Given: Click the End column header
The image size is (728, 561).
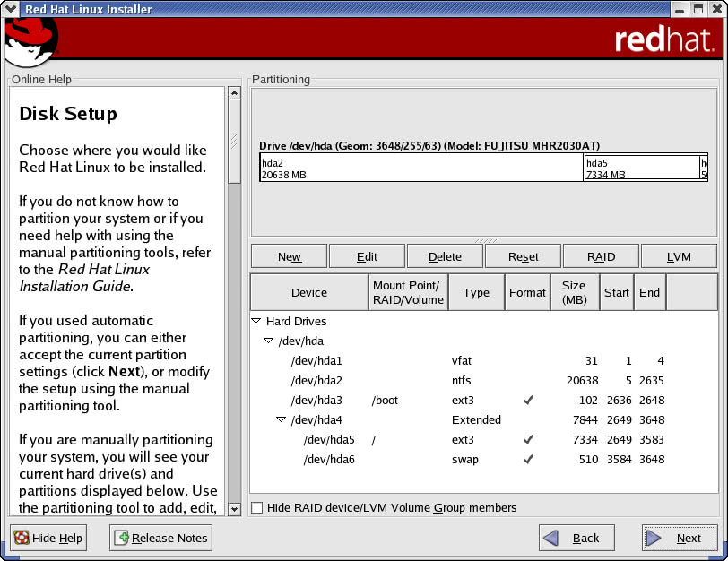Looking at the screenshot, I should [649, 292].
